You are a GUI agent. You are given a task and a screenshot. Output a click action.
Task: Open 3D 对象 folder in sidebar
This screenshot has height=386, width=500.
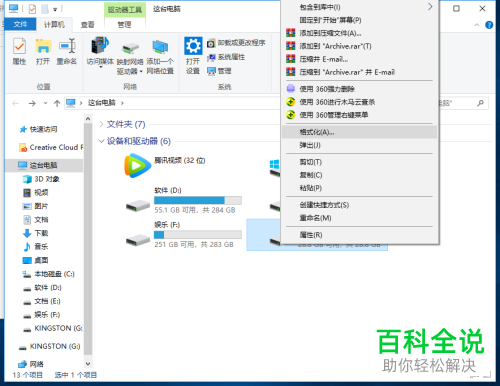[x=41, y=179]
